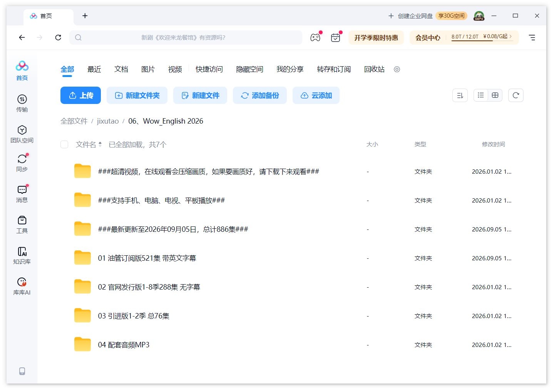Toggle the select-all files checkbox
This screenshot has width=554, height=392.
pos(64,144)
